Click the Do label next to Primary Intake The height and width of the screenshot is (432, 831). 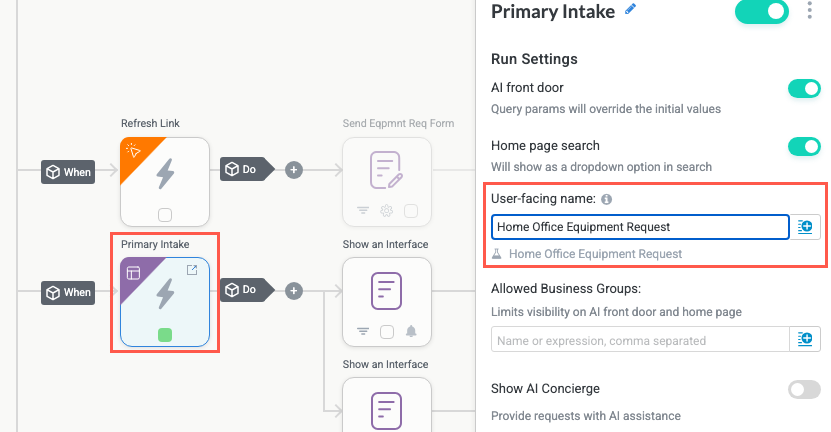pos(245,290)
